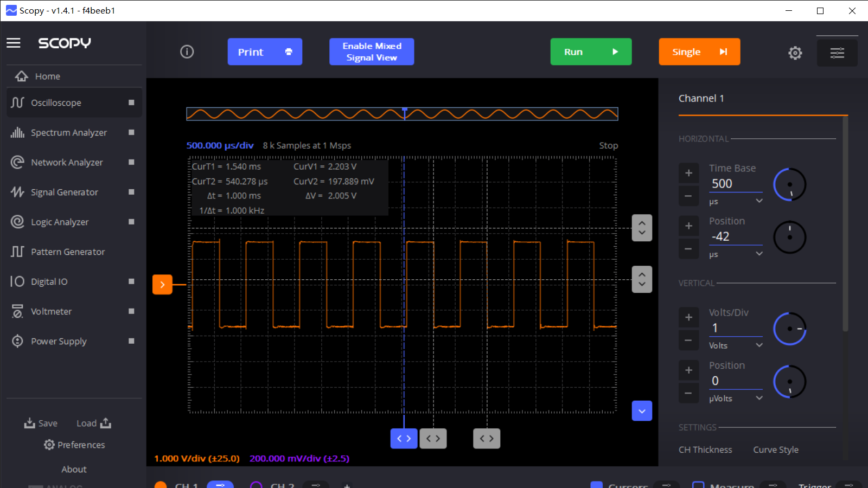The height and width of the screenshot is (488, 868).
Task: Click horizontal Position value field -42
Action: 736,236
